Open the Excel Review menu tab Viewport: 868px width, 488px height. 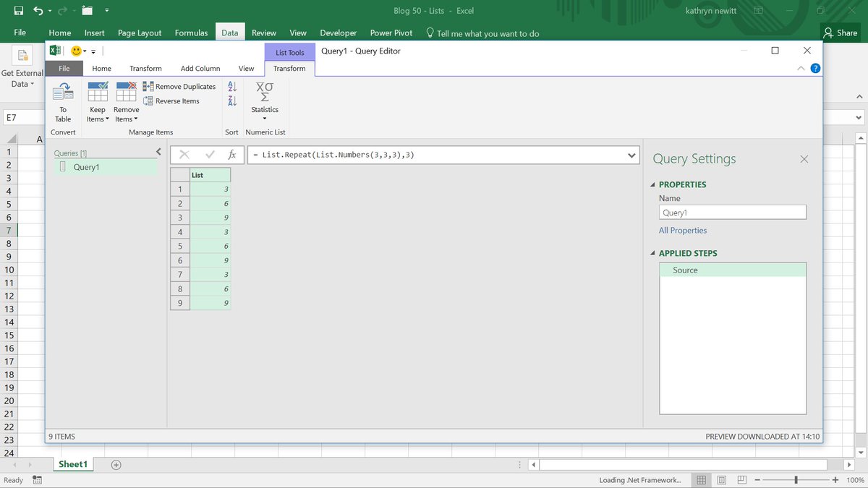click(263, 33)
